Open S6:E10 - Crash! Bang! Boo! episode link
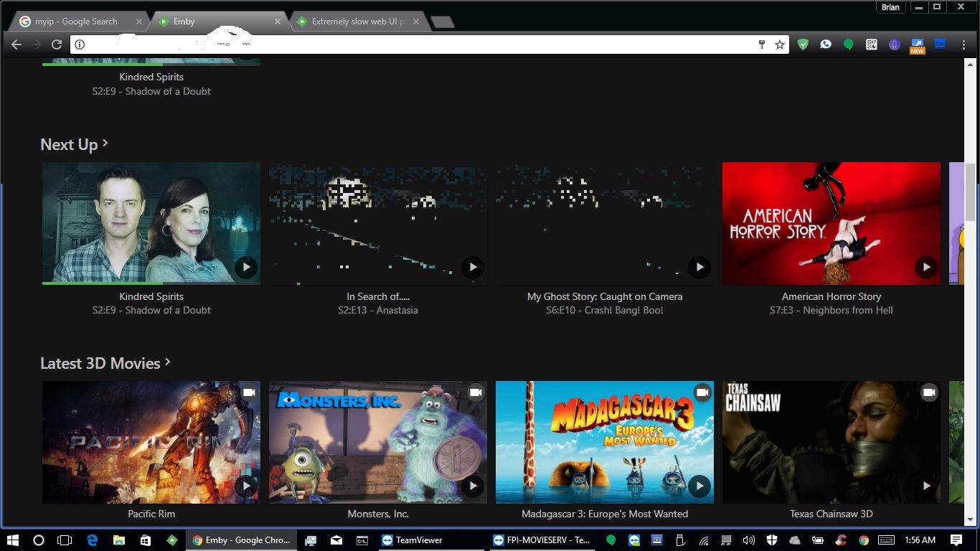This screenshot has width=980, height=551. pos(604,310)
